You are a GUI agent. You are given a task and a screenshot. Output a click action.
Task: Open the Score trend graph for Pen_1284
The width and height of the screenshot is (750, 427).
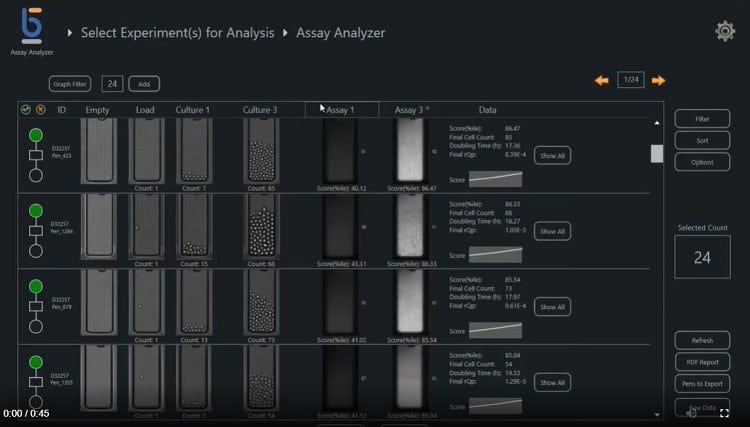point(496,255)
